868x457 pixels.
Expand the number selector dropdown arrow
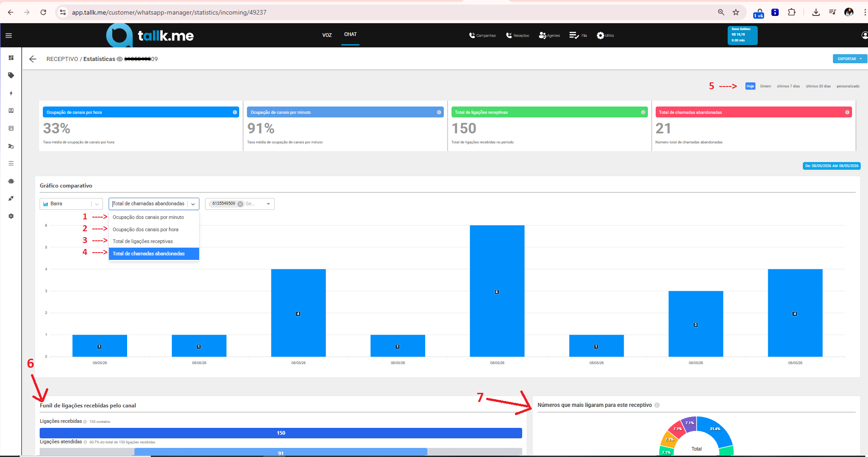pyautogui.click(x=268, y=204)
